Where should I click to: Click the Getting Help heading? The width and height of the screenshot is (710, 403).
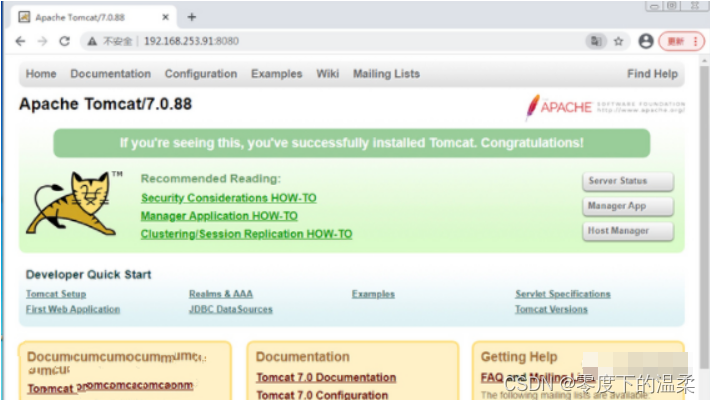pos(519,357)
